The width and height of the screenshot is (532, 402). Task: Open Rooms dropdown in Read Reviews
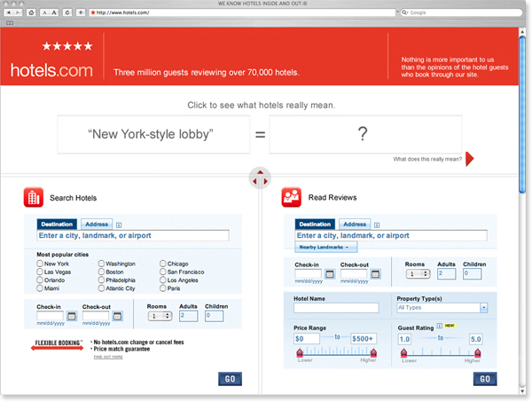[418, 273]
